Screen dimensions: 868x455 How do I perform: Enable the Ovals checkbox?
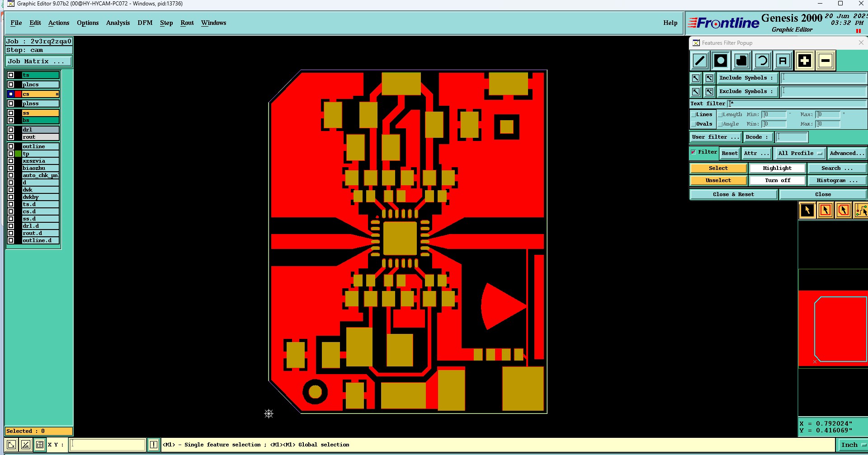(693, 124)
